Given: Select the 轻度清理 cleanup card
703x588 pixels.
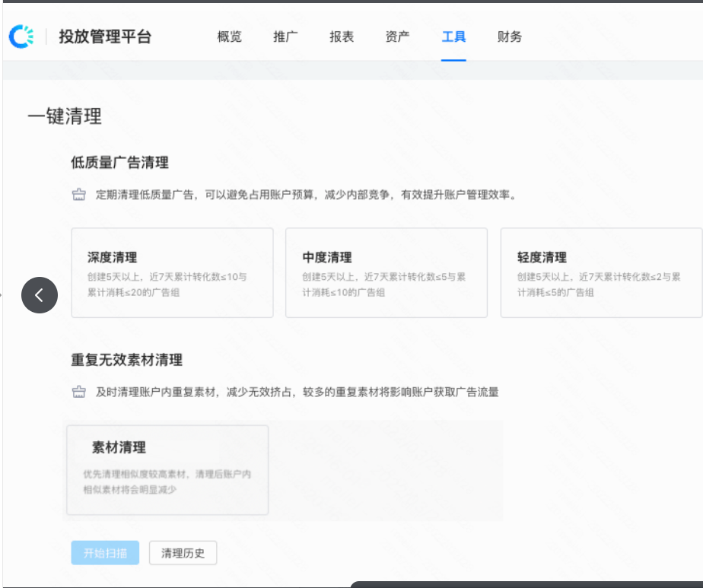Looking at the screenshot, I should click(x=601, y=274).
